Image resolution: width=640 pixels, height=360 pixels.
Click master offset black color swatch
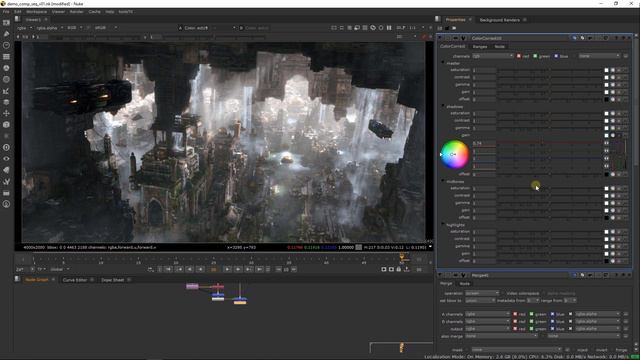tap(607, 99)
